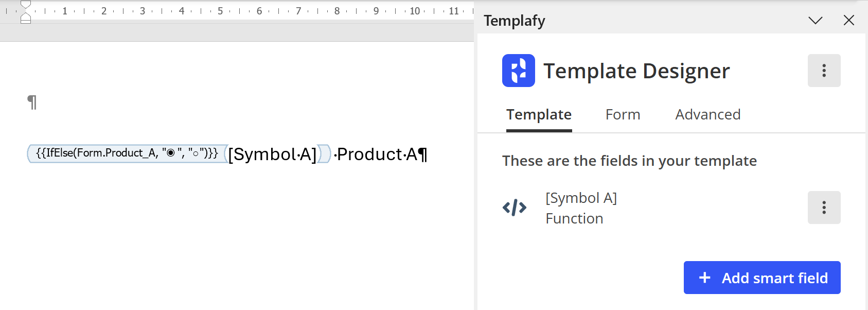868x310 pixels.
Task: Switch to the Form tab
Action: point(623,114)
